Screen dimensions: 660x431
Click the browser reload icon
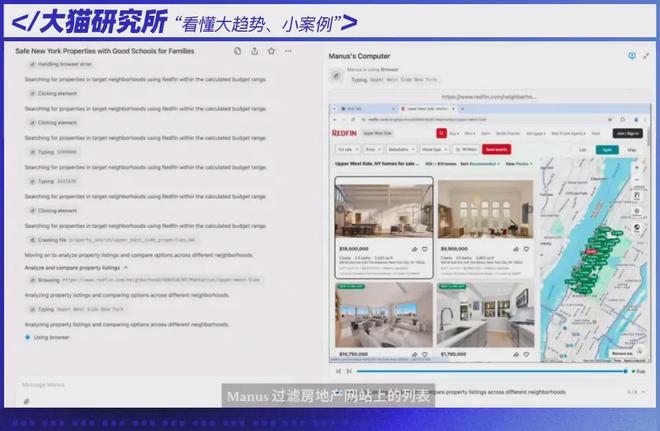(353, 120)
